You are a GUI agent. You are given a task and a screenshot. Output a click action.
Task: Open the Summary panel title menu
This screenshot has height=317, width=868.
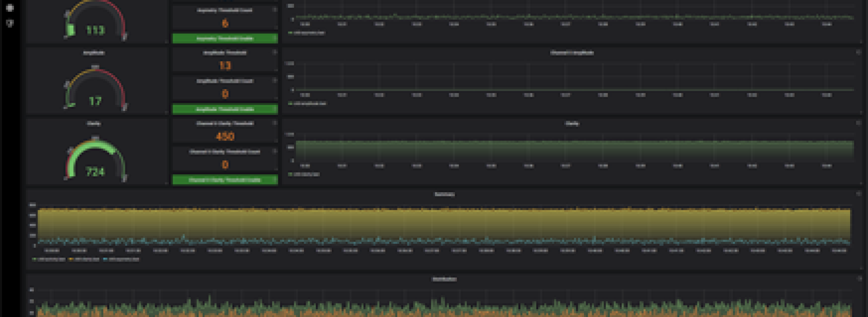[444, 194]
